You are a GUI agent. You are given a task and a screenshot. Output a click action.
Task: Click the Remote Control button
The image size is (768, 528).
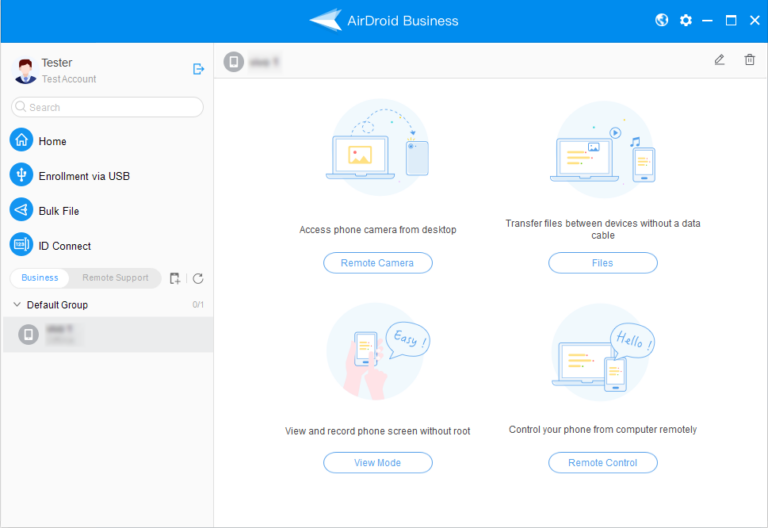coord(602,463)
